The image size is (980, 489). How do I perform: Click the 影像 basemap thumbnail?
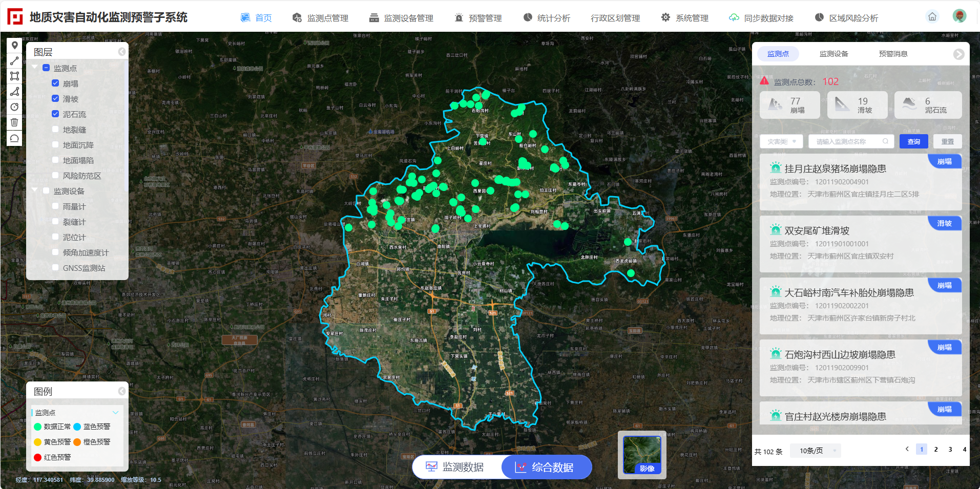(641, 454)
